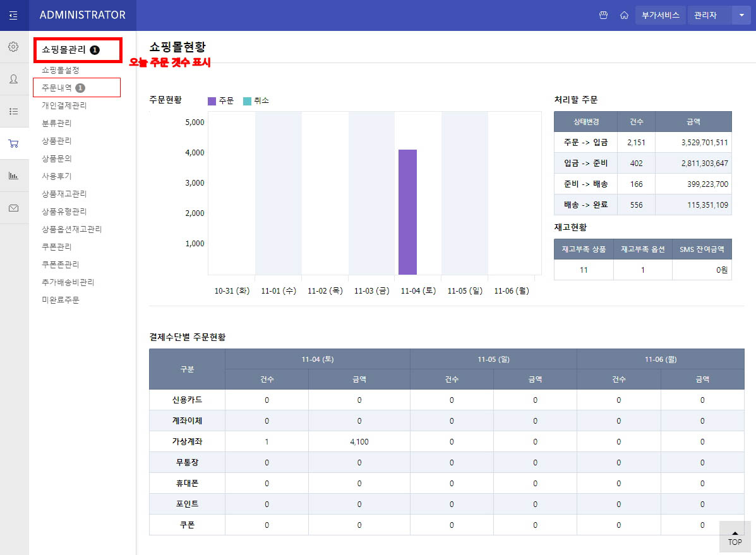
Task: Open 미완료주문 in the side menu
Action: (61, 300)
